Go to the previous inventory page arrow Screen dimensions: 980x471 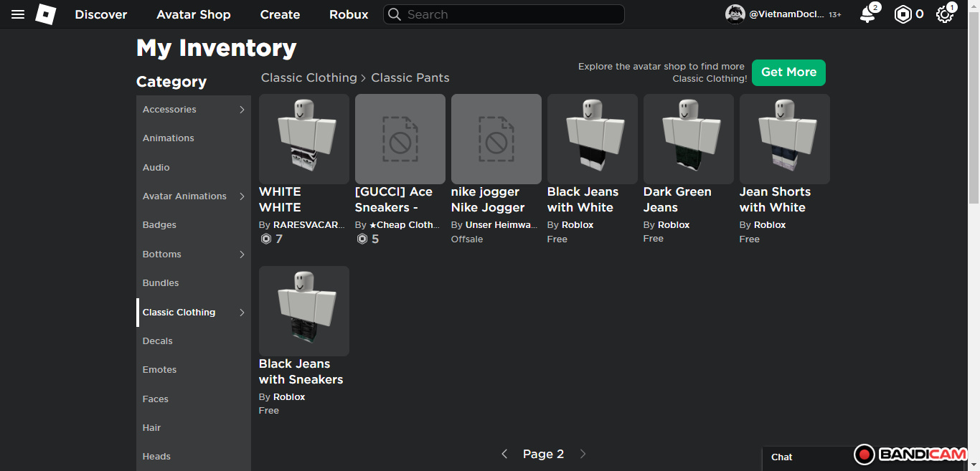(x=504, y=454)
